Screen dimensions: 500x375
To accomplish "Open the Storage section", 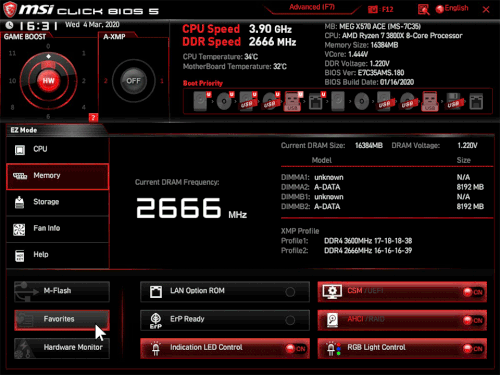I will [x=57, y=202].
